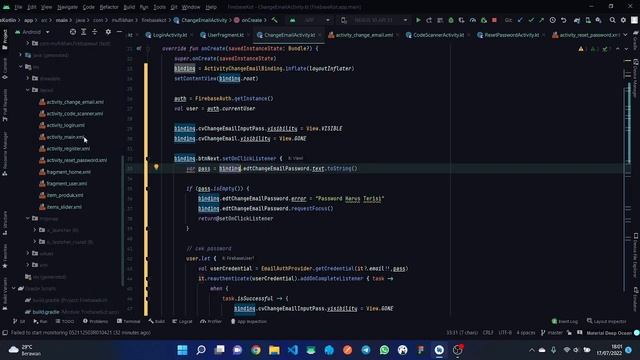Open the Navigate menu
This screenshot has width=640, height=360.
(x=67, y=7)
